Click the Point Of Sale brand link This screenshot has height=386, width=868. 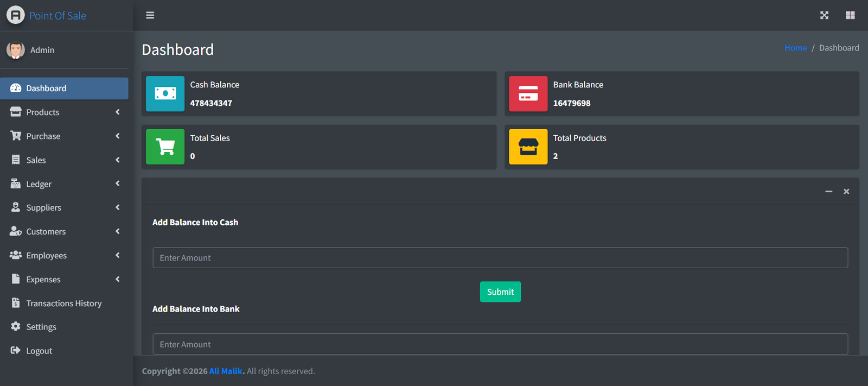[58, 16]
